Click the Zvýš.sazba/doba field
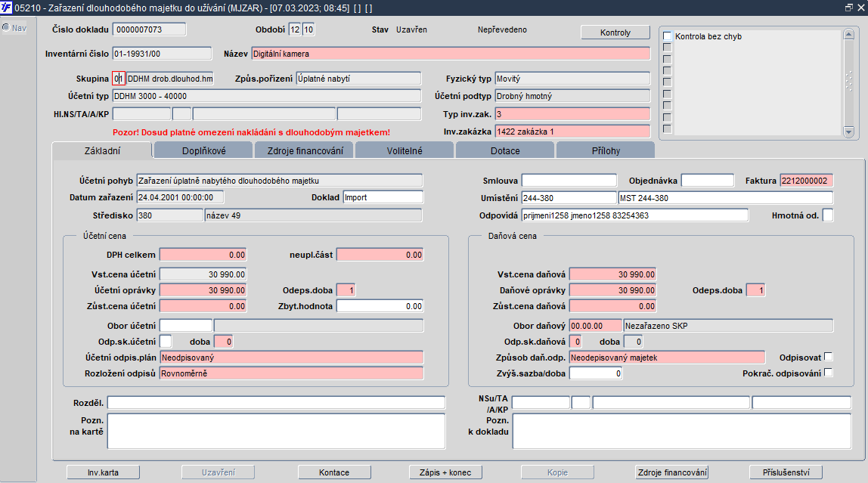Image resolution: width=868 pixels, height=483 pixels. [x=596, y=373]
